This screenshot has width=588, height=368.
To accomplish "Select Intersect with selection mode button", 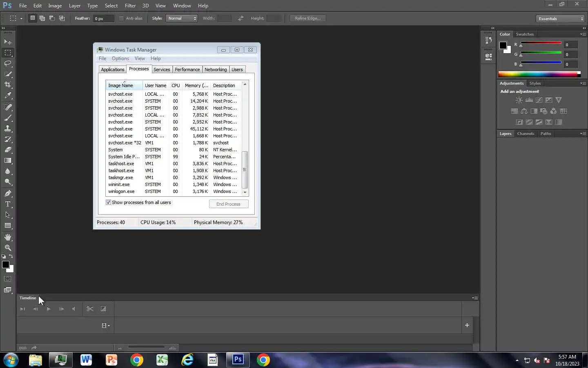I will (x=62, y=18).
